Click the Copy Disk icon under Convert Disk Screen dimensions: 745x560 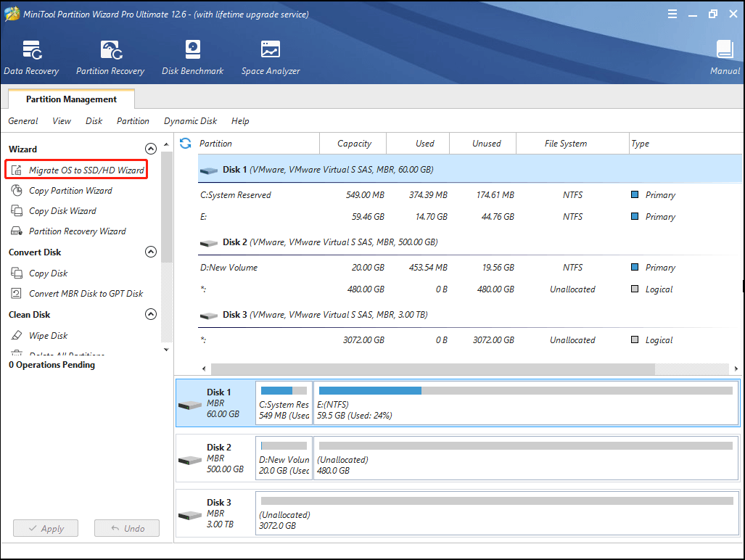coord(17,273)
